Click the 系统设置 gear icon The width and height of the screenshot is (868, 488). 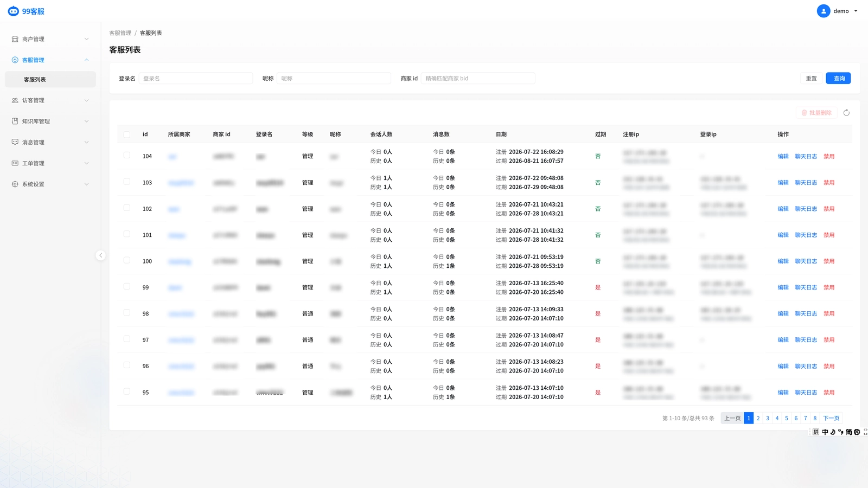15,184
